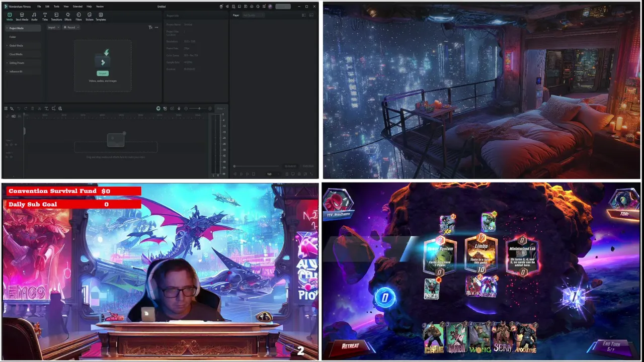
Task: Open the Edit menu in Filmora
Action: click(x=47, y=7)
